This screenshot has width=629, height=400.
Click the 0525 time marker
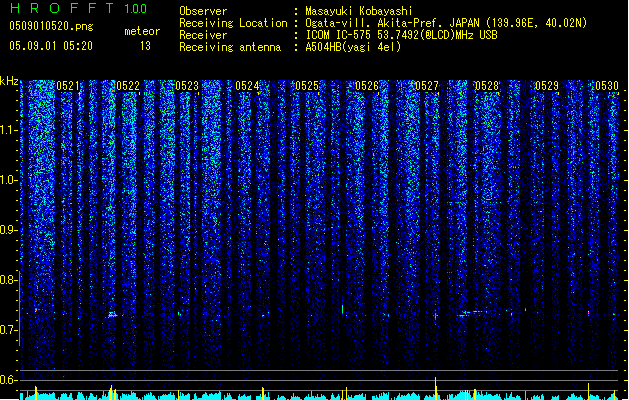(x=307, y=86)
